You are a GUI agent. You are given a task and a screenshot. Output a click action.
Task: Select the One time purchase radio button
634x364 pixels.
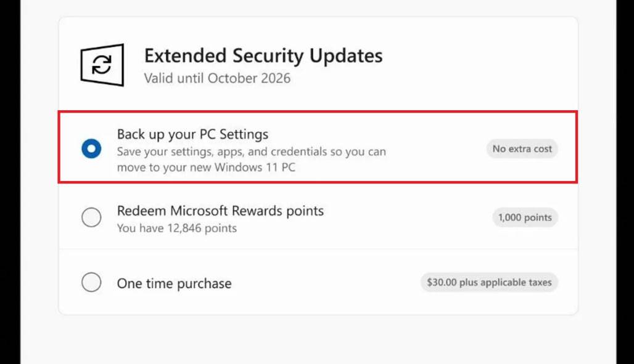coord(91,283)
